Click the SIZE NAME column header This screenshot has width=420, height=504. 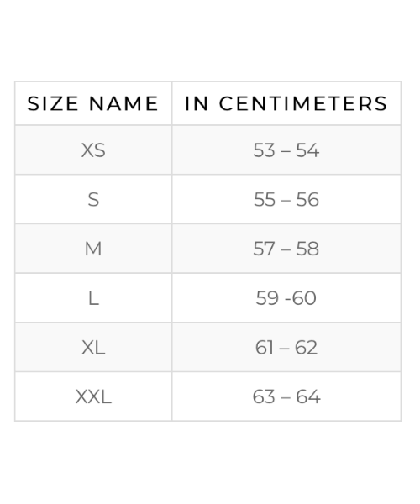click(93, 103)
